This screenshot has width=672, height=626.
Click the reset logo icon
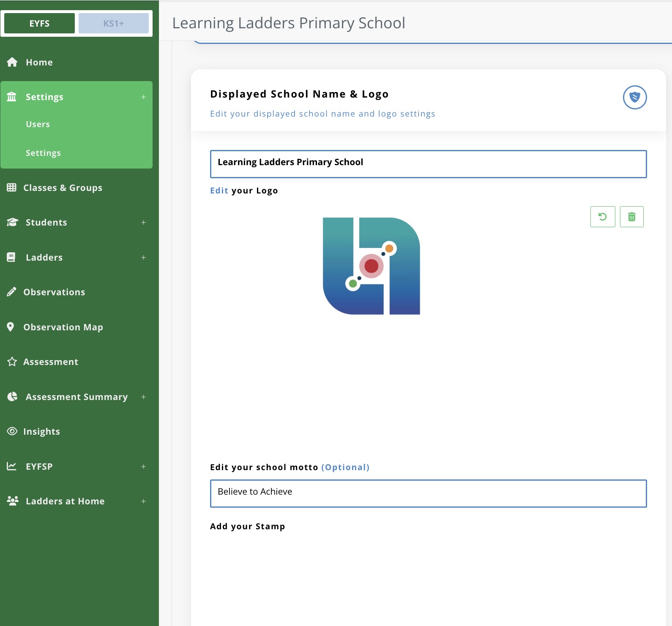tap(602, 217)
